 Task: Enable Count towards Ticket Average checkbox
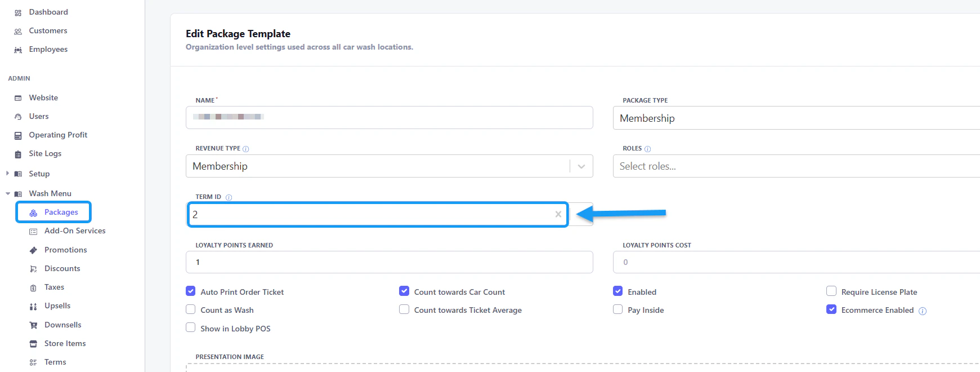coord(404,309)
